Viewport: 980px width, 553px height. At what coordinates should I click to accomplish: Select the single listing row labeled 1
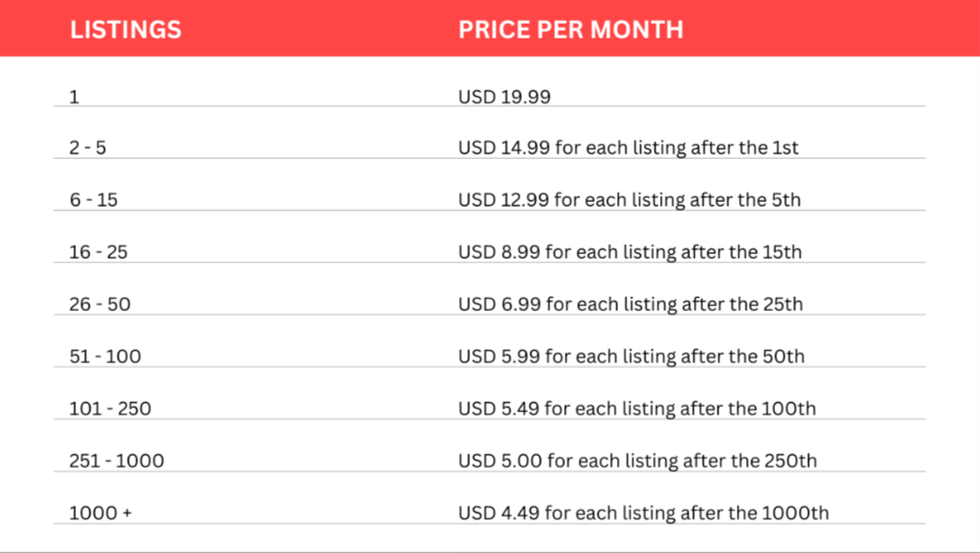(75, 96)
